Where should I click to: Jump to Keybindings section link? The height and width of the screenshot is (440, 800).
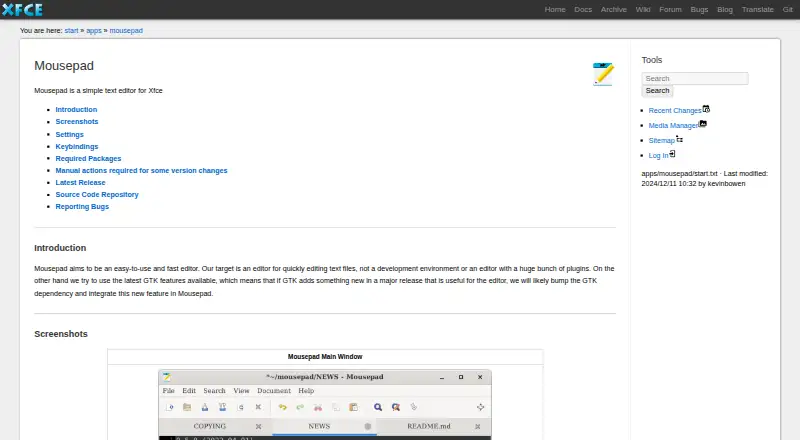[77, 146]
